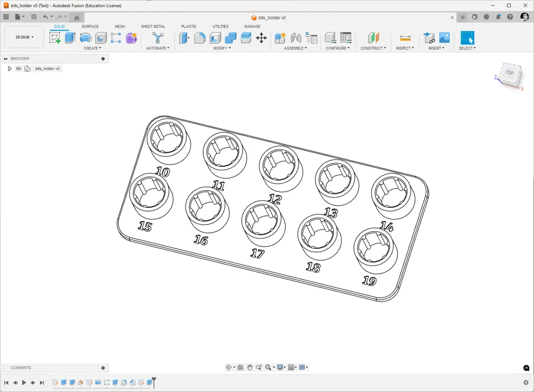Open a new design tab with plus

tap(462, 17)
